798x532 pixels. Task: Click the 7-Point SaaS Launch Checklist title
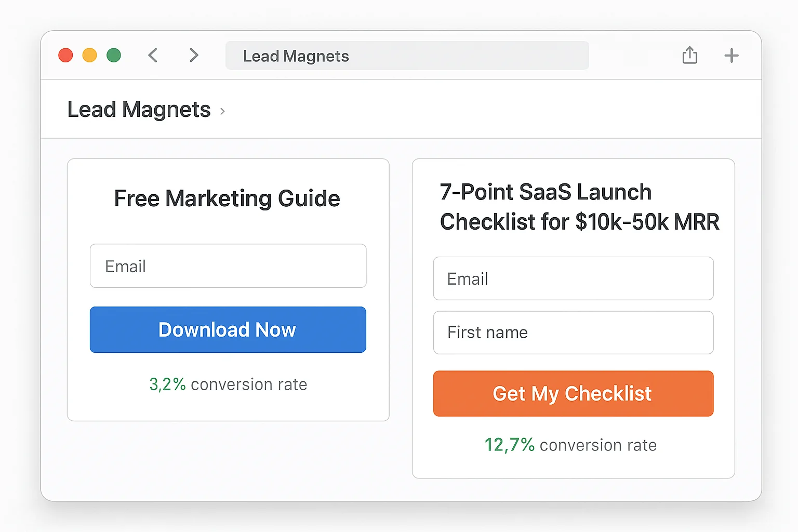[x=579, y=207]
